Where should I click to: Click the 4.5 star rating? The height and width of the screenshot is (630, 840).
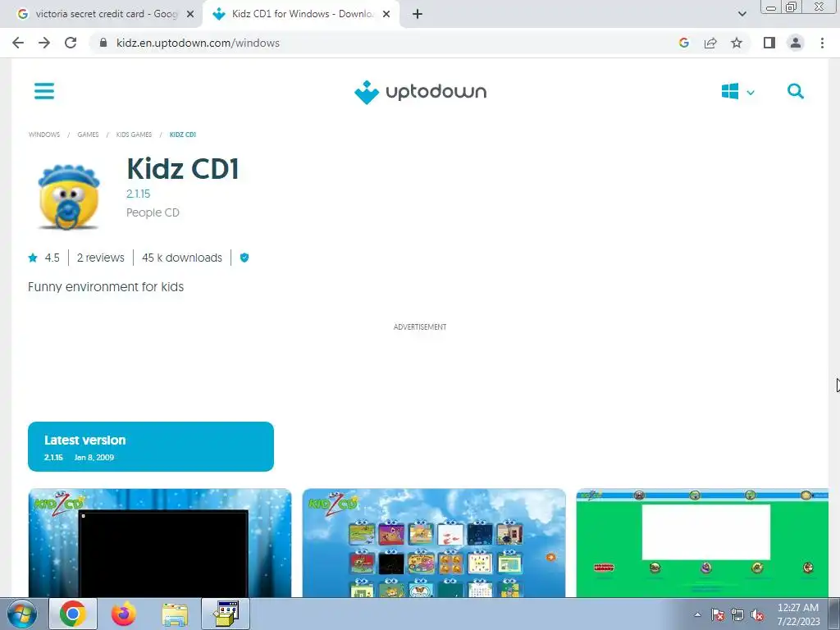pos(44,258)
